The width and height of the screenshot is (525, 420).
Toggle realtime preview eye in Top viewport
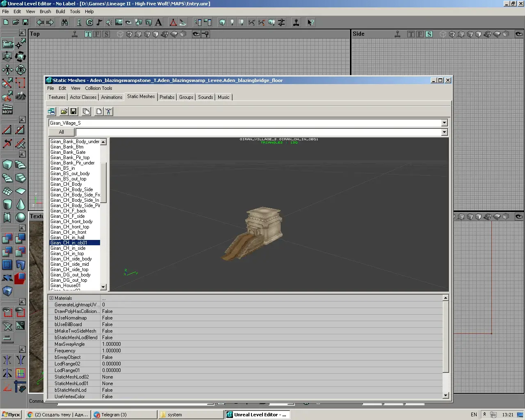tap(196, 34)
